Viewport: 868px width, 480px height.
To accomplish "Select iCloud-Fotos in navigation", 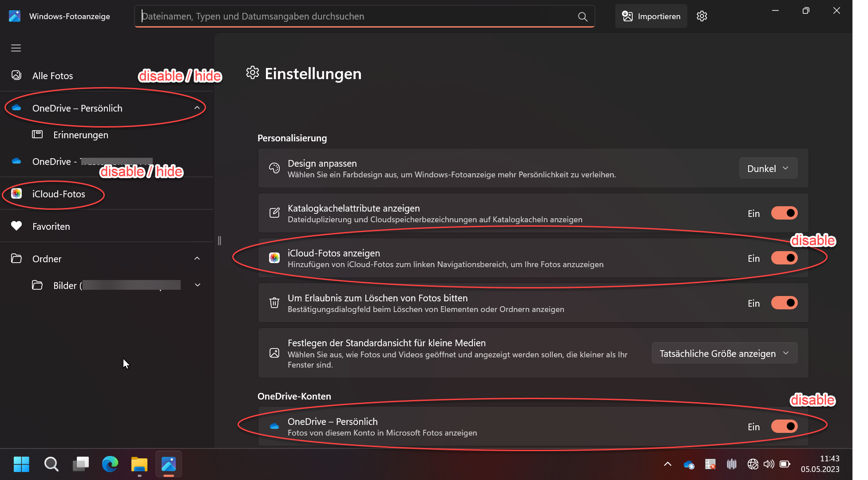I will (107, 194).
